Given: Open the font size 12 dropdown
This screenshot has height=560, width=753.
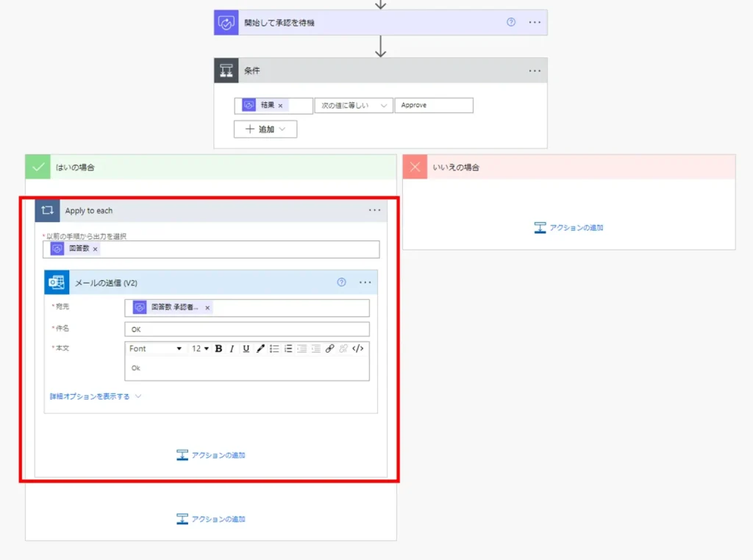Looking at the screenshot, I should [x=200, y=348].
